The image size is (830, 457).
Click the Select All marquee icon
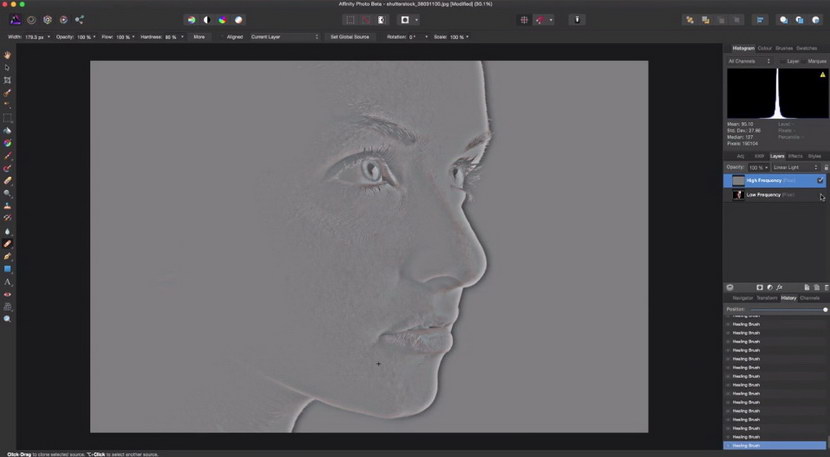[x=350, y=20]
